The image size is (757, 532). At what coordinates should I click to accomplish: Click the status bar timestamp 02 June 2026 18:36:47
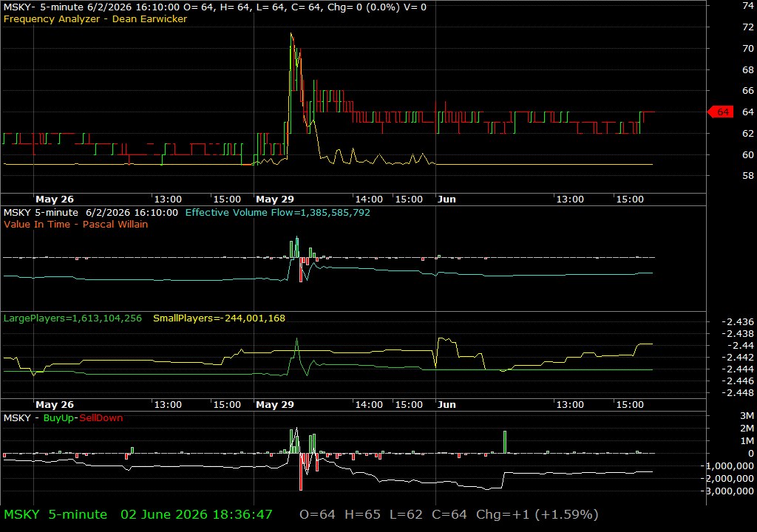click(197, 514)
